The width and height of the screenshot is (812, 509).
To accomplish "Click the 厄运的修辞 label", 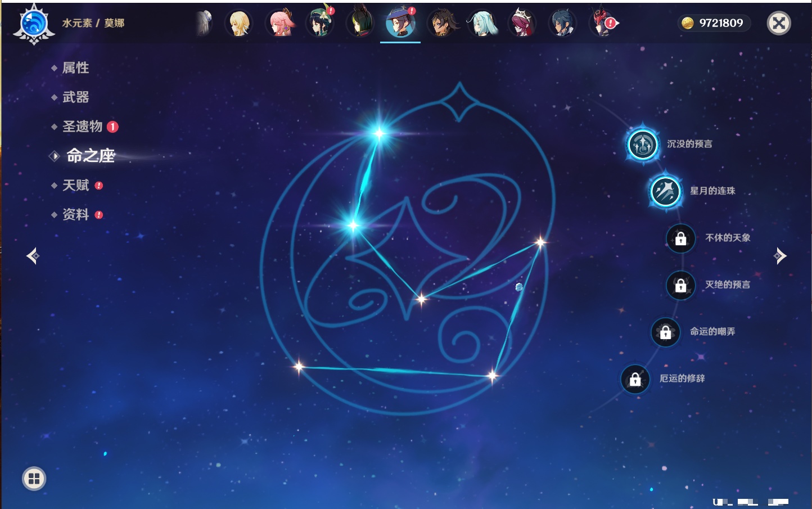I will pos(682,379).
